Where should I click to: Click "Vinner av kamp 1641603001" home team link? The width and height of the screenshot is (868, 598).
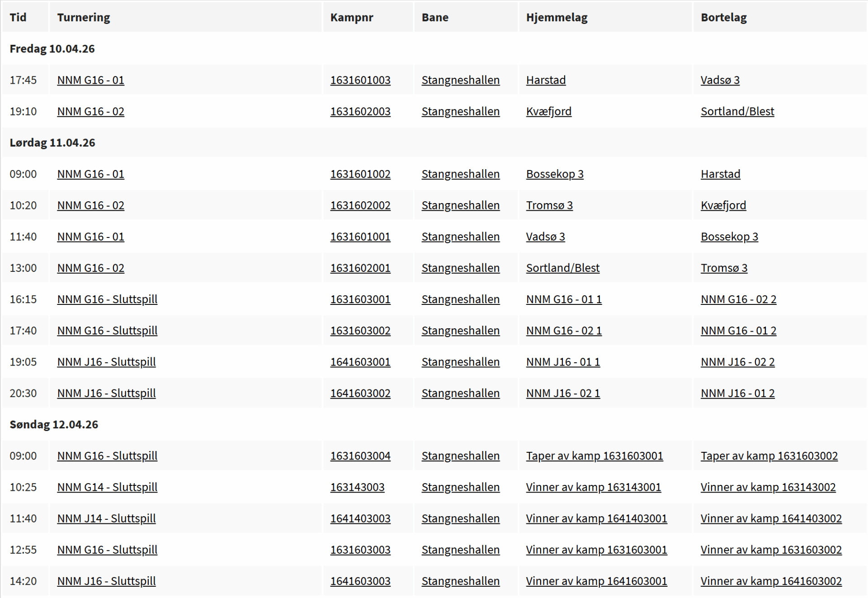pos(596,581)
